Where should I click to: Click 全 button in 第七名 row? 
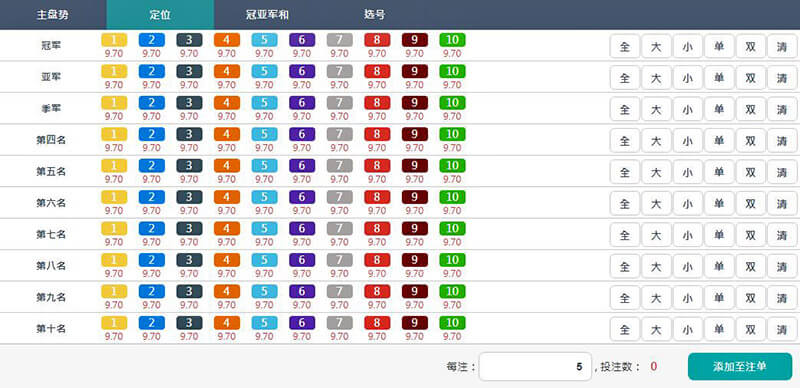[624, 235]
